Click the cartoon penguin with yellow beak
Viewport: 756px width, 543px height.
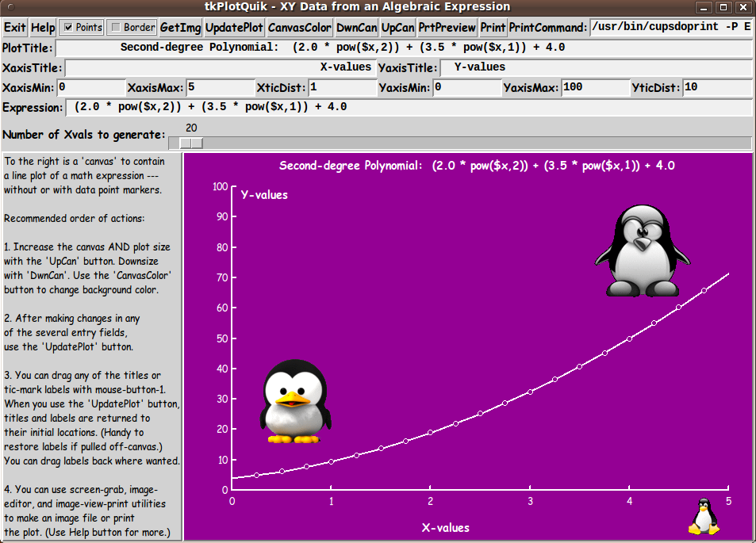(295, 401)
